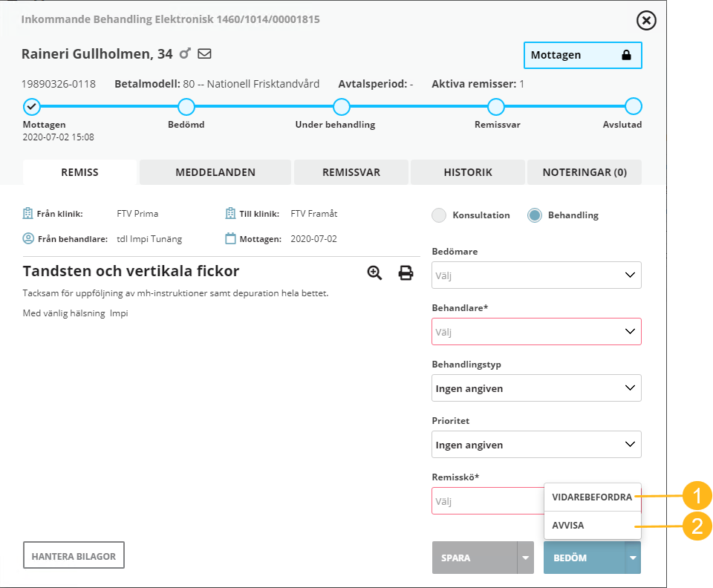This screenshot has height=588, width=713.
Task: Select the Konsultation radio button
Action: 439,215
